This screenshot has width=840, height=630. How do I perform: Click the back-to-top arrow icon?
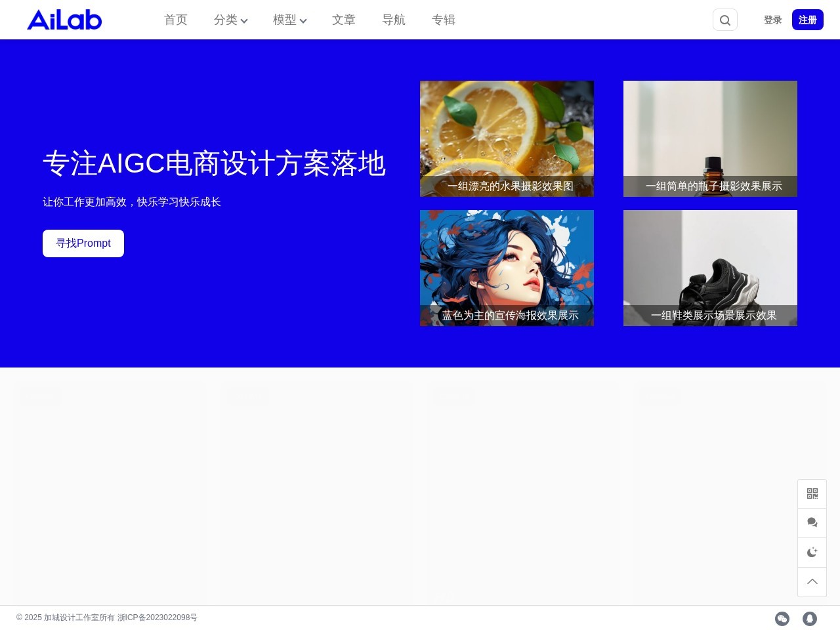click(x=812, y=582)
